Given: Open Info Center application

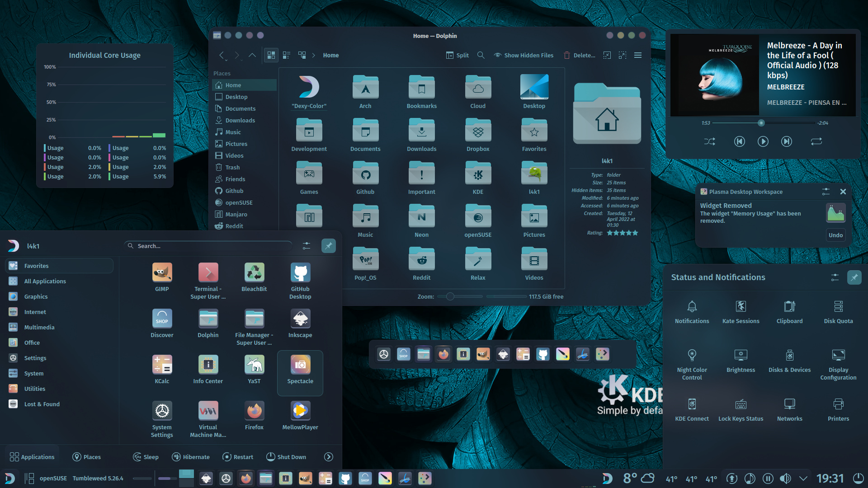Looking at the screenshot, I should (x=208, y=370).
